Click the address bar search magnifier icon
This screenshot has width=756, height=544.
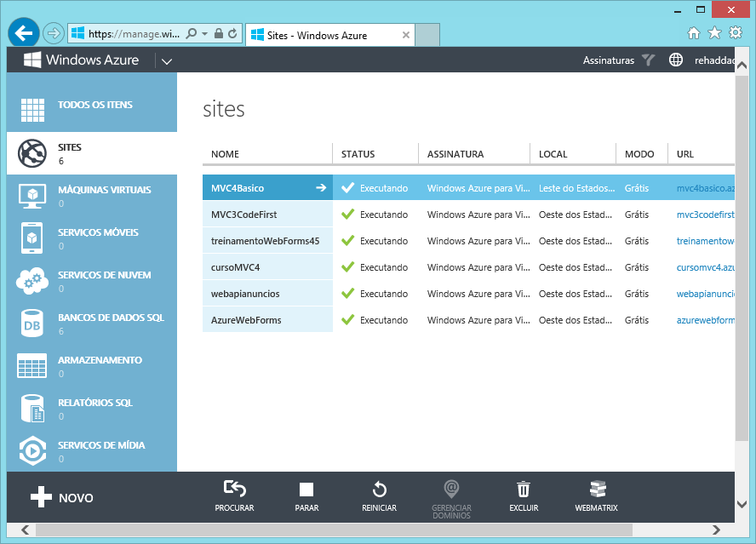192,33
